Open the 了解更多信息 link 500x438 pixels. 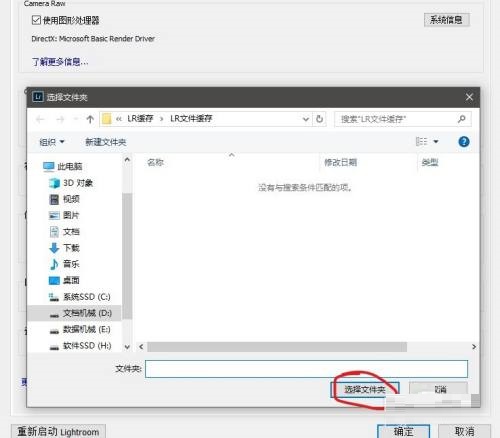60,62
